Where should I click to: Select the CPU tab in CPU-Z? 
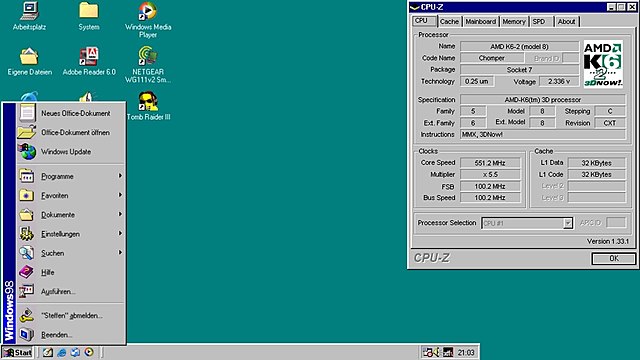pos(424,21)
